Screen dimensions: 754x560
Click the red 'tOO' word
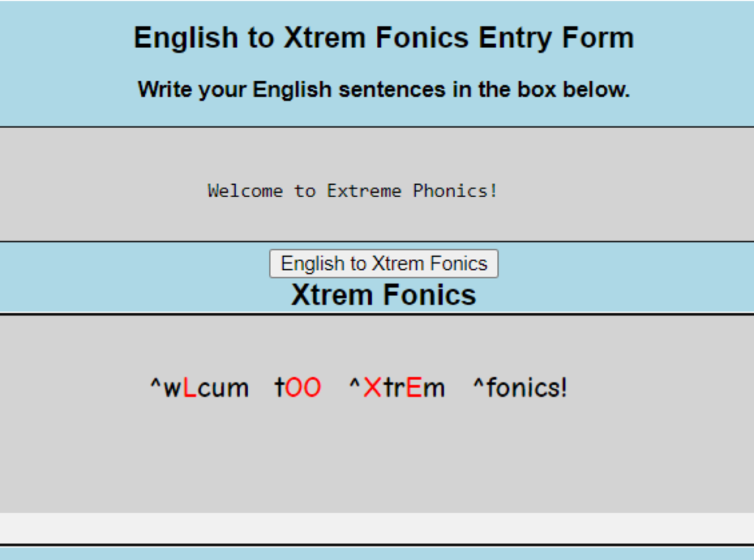pos(297,387)
